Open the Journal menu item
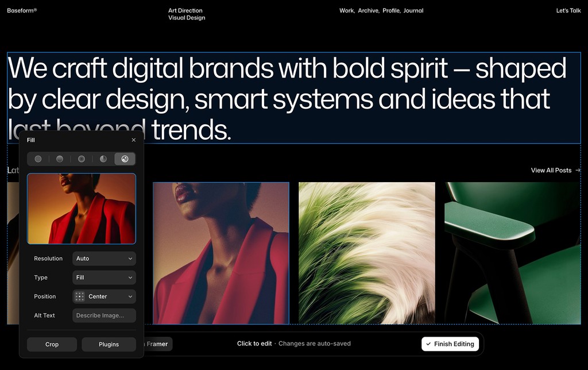 [413, 10]
